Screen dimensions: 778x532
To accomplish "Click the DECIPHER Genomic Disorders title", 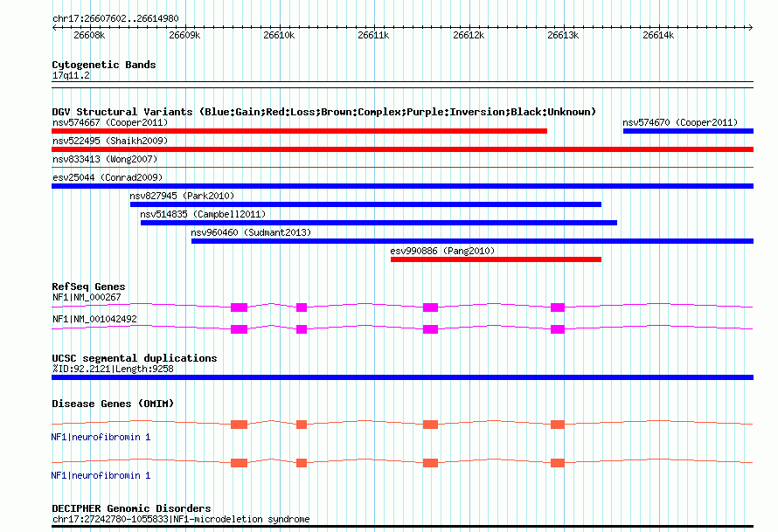I will point(131,508).
